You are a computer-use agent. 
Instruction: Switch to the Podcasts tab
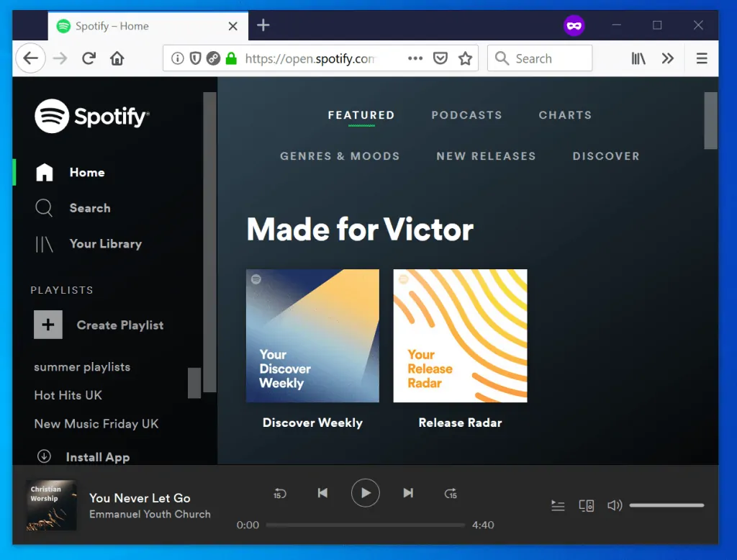[x=466, y=115]
